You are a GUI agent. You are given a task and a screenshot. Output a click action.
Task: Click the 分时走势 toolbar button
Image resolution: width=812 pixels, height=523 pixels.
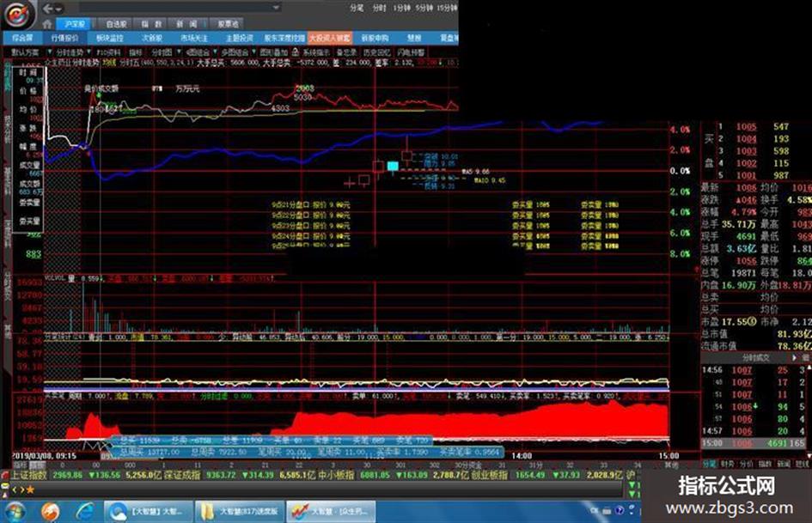pos(70,52)
